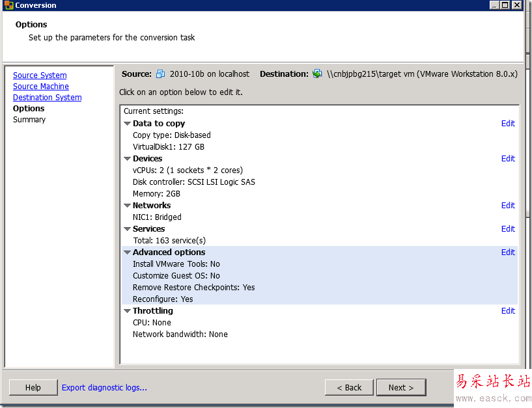The image size is (532, 408).
Task: Collapse the Advanced options section
Action: pos(127,252)
